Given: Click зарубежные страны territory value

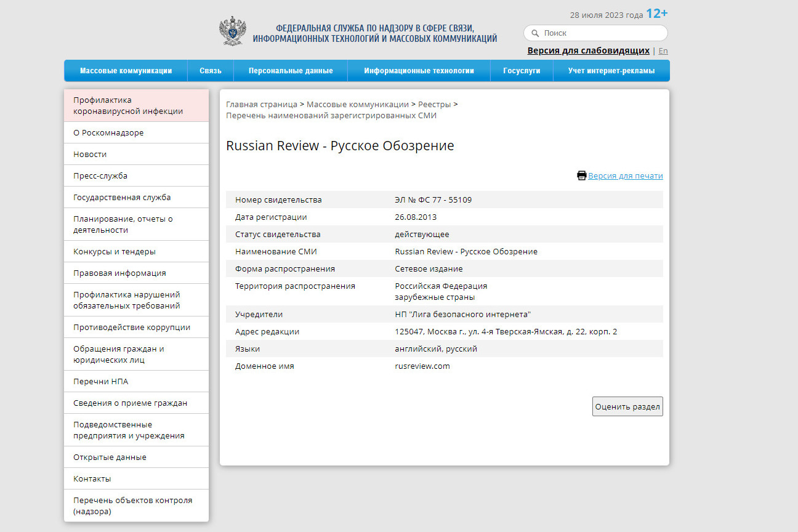Looking at the screenshot, I should pos(435,297).
